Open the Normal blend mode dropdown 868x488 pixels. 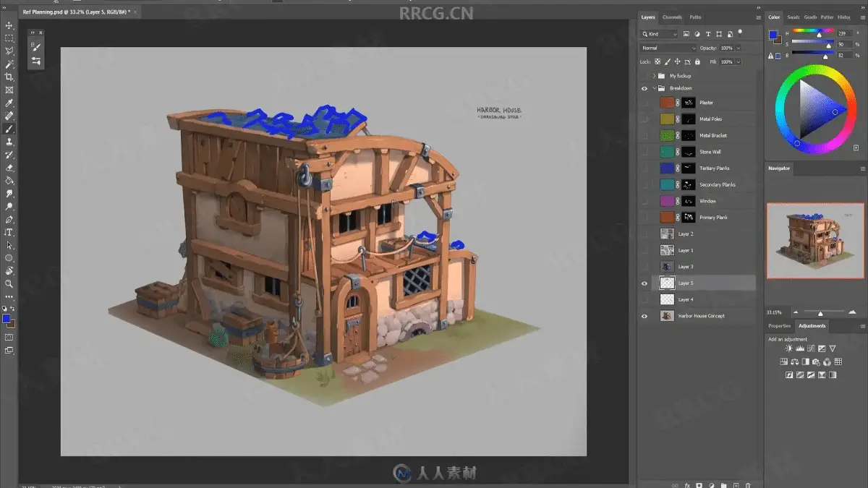668,48
